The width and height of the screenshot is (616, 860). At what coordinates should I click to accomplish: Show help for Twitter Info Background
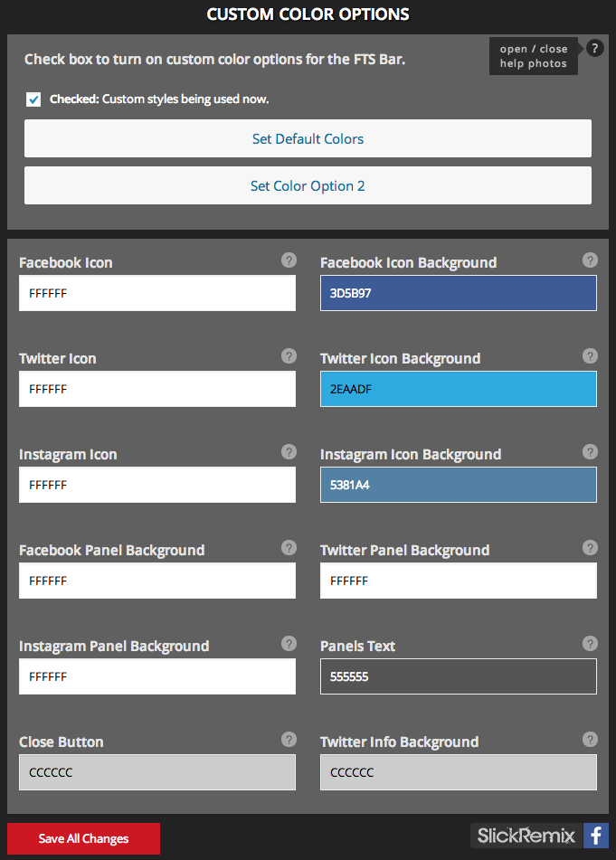click(x=590, y=740)
